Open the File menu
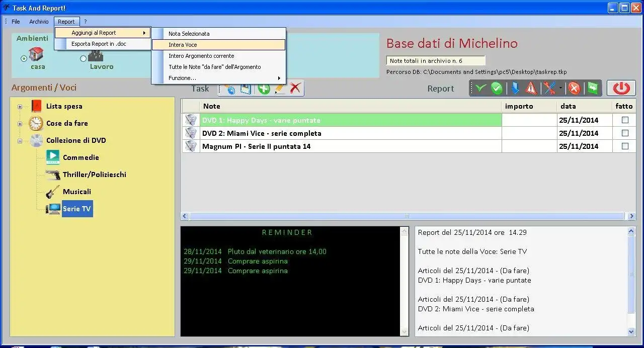 click(16, 22)
